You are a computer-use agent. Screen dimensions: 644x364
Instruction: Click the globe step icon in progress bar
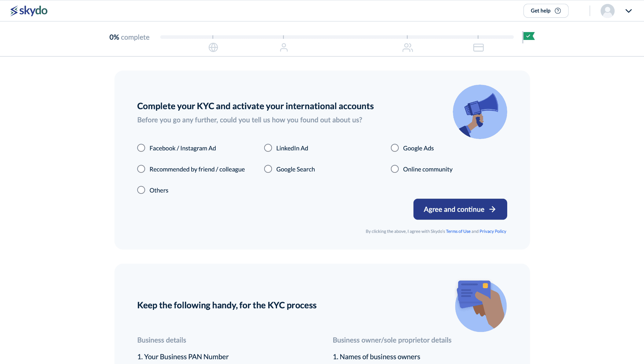tap(213, 48)
